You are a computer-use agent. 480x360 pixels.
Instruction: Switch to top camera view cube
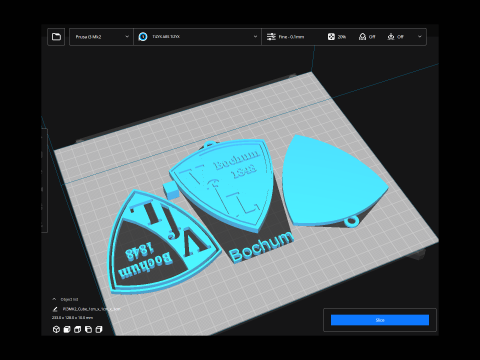(78, 329)
